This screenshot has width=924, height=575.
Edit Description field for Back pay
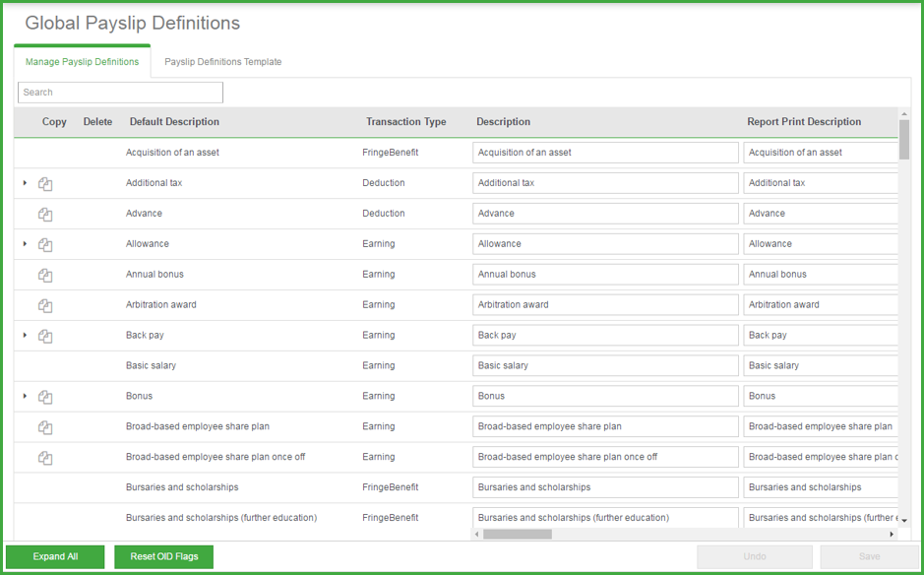point(605,335)
